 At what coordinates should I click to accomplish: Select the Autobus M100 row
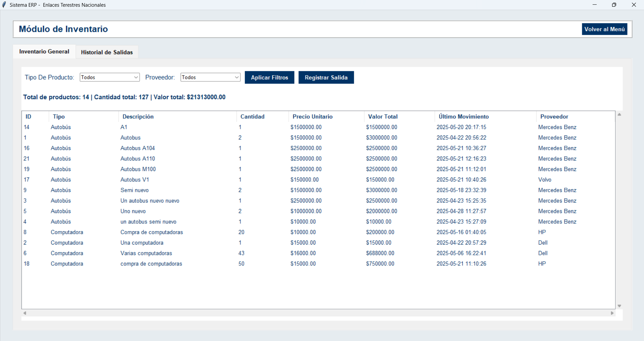click(x=318, y=169)
